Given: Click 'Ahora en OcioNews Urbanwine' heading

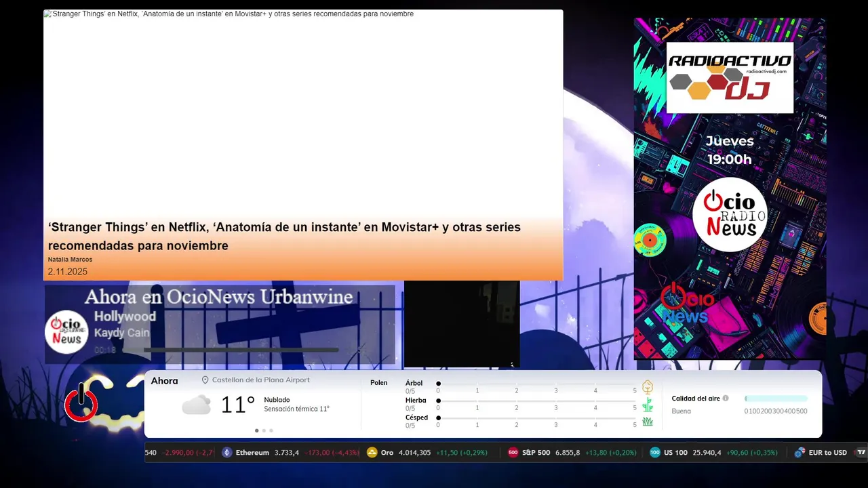Looking at the screenshot, I should [x=218, y=297].
